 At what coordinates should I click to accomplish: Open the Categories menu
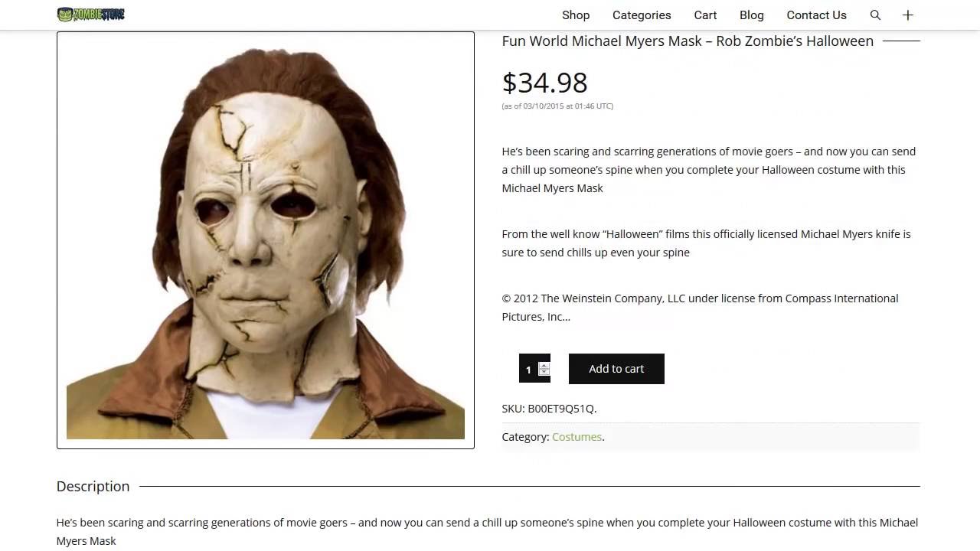click(642, 15)
